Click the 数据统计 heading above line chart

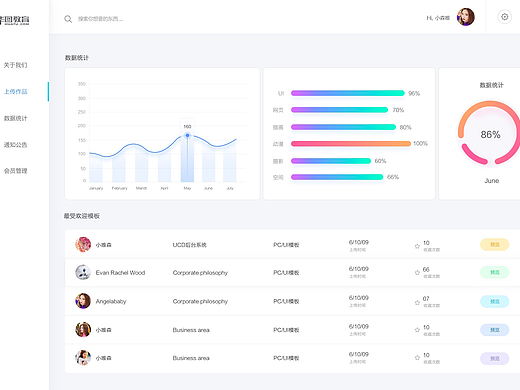77,58
